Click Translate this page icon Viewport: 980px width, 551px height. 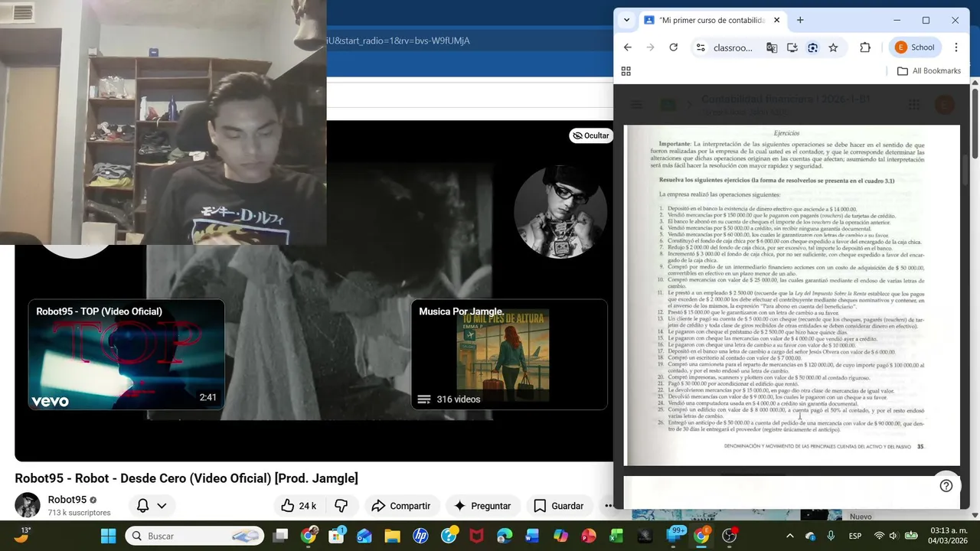point(772,47)
